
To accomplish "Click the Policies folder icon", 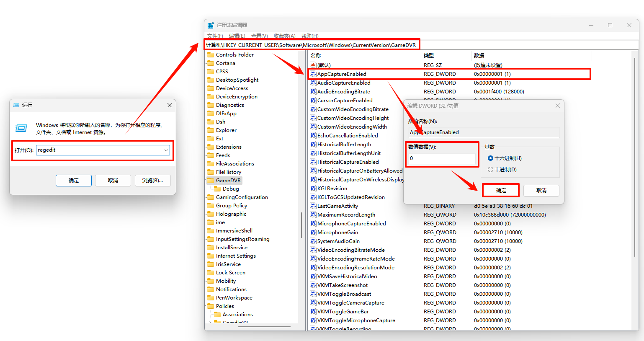I will (x=211, y=306).
